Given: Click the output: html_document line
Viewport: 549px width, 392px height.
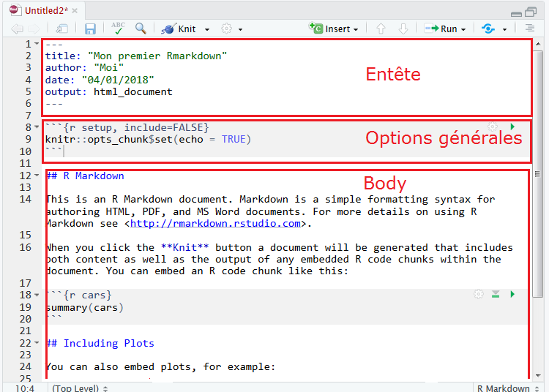Looking at the screenshot, I should coord(108,92).
